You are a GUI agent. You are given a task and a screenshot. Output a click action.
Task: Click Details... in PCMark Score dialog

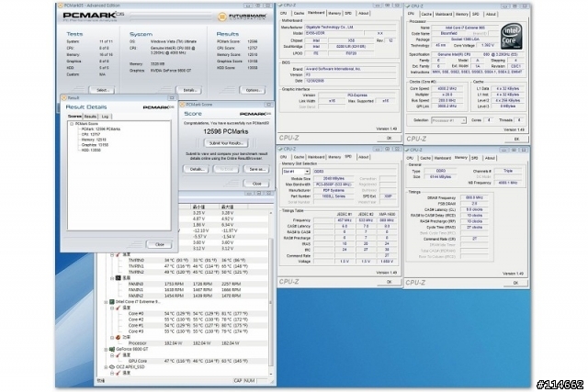pyautogui.click(x=196, y=169)
